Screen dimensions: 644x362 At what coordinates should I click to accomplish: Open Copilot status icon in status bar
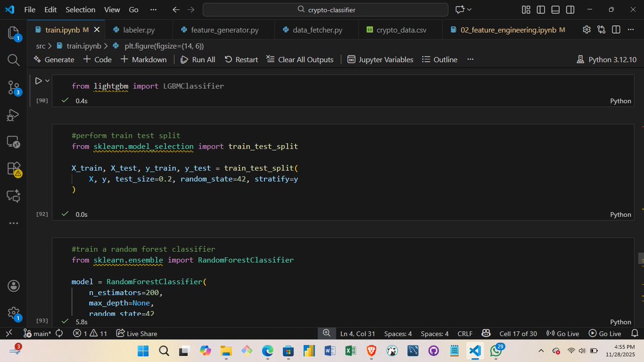tap(486, 334)
